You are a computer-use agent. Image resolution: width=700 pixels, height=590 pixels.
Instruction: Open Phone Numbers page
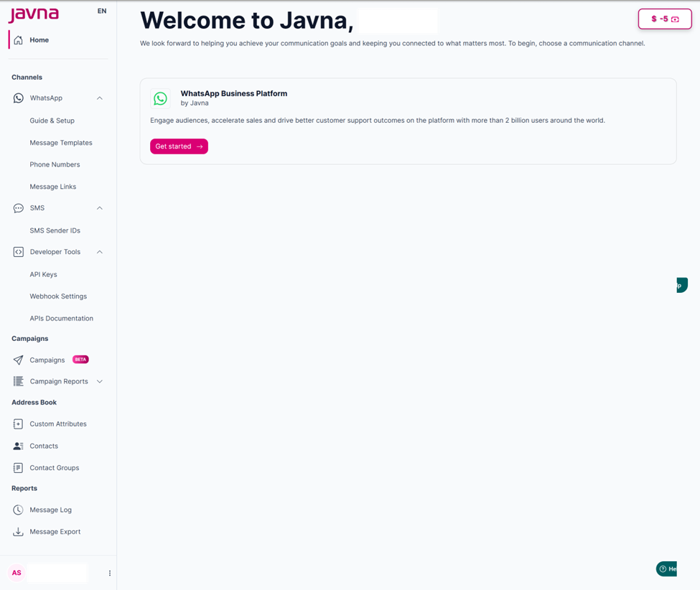[55, 164]
